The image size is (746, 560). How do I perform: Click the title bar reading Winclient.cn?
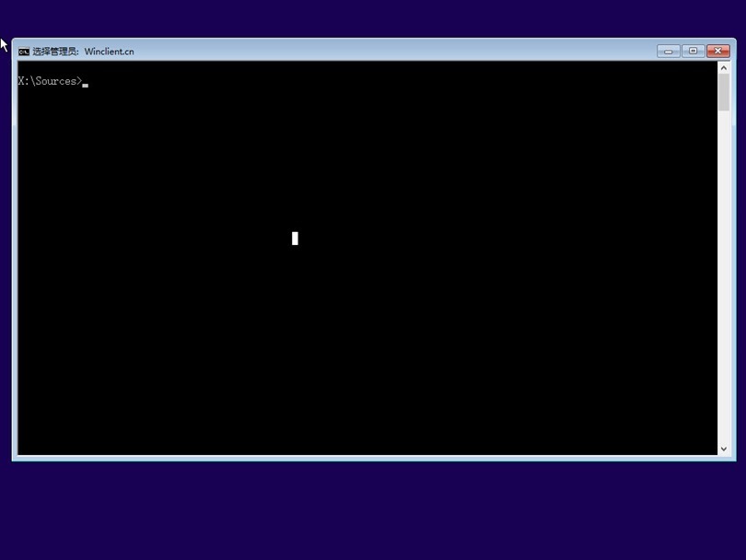[108, 51]
